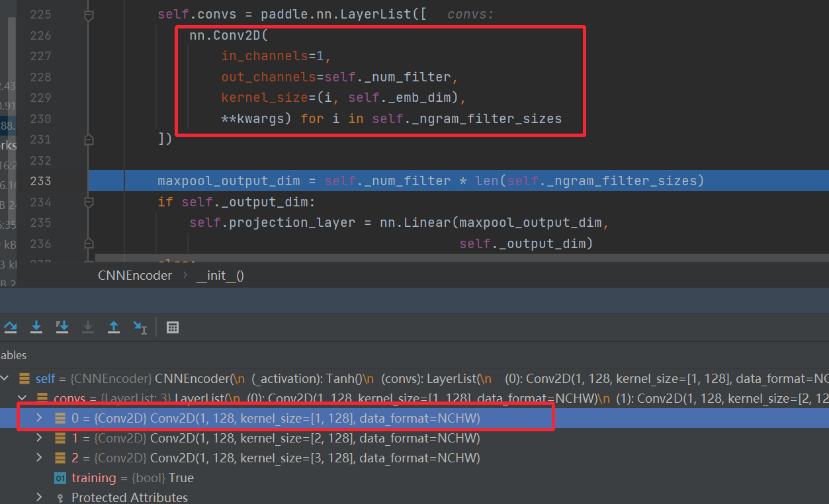This screenshot has width=829, height=504.
Task: Click the list icon beside convs variable
Action: [x=42, y=398]
